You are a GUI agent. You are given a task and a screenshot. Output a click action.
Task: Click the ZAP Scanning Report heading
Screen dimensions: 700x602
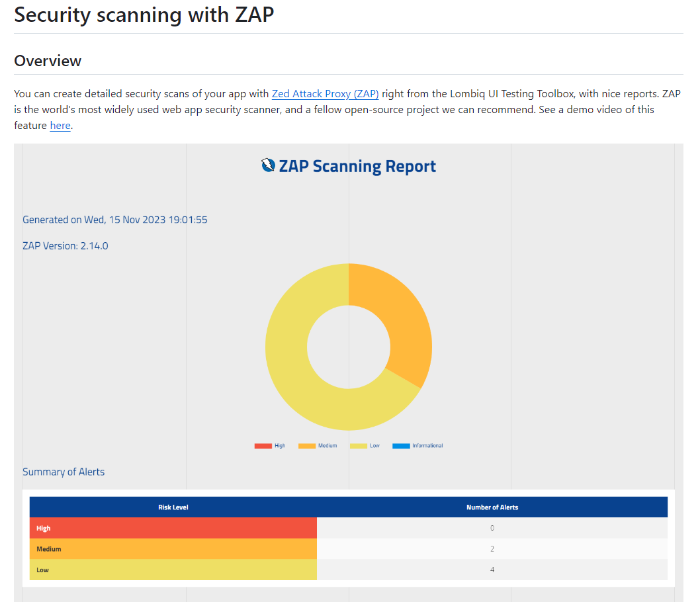(x=357, y=166)
